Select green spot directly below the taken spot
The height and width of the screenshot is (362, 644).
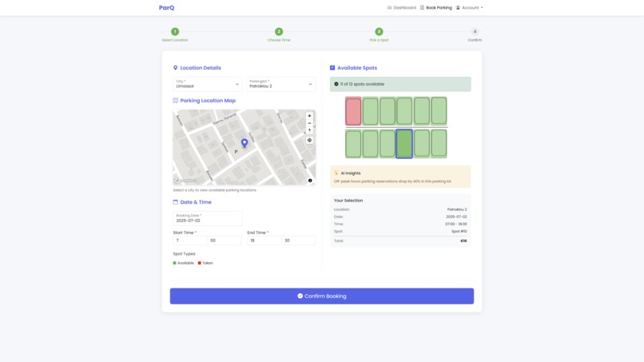[353, 144]
